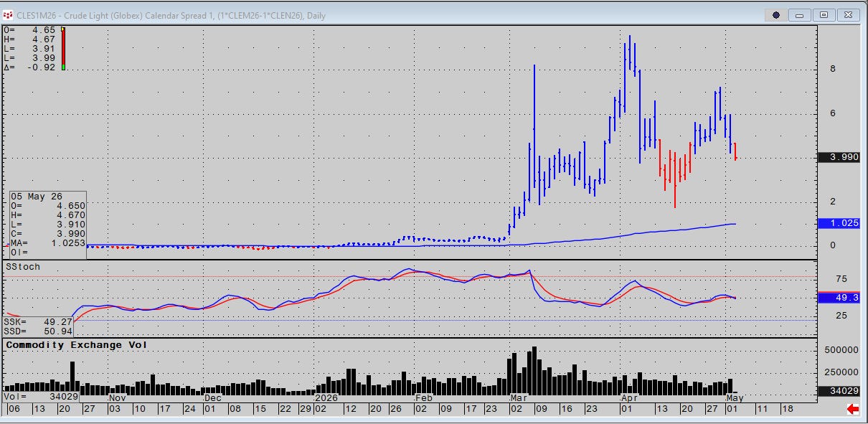Click the 3.990 last price tag
The width and height of the screenshot is (868, 424).
click(x=839, y=158)
